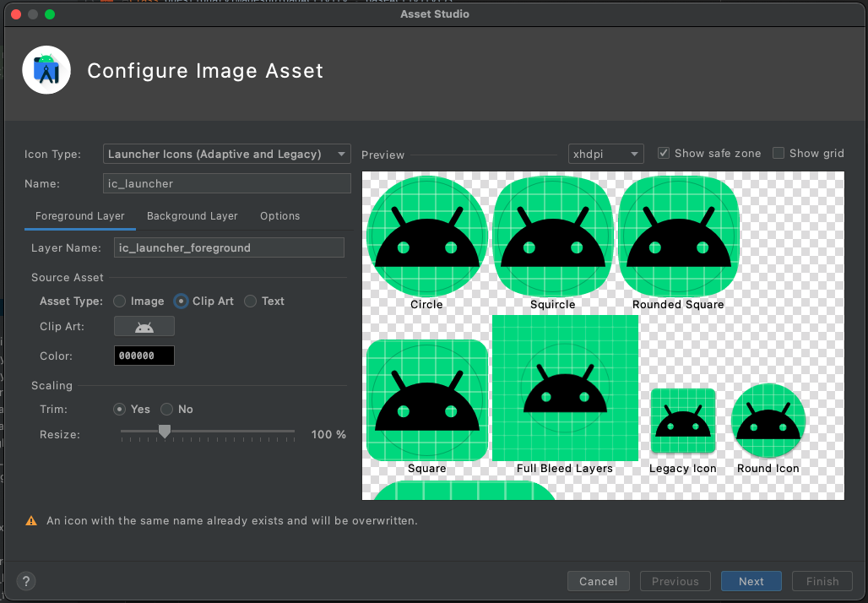Click the Scaling section label
The width and height of the screenshot is (868, 603).
[x=52, y=385]
